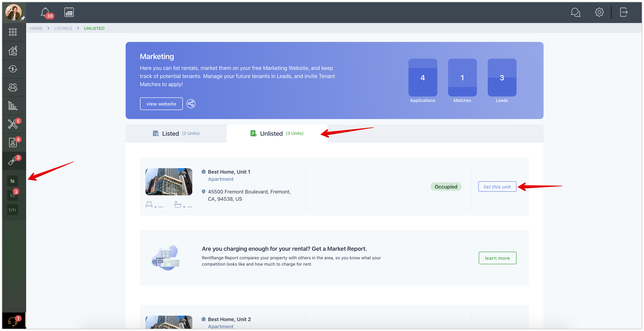Click the Market Report illustration icon
The image size is (644, 331).
click(166, 258)
